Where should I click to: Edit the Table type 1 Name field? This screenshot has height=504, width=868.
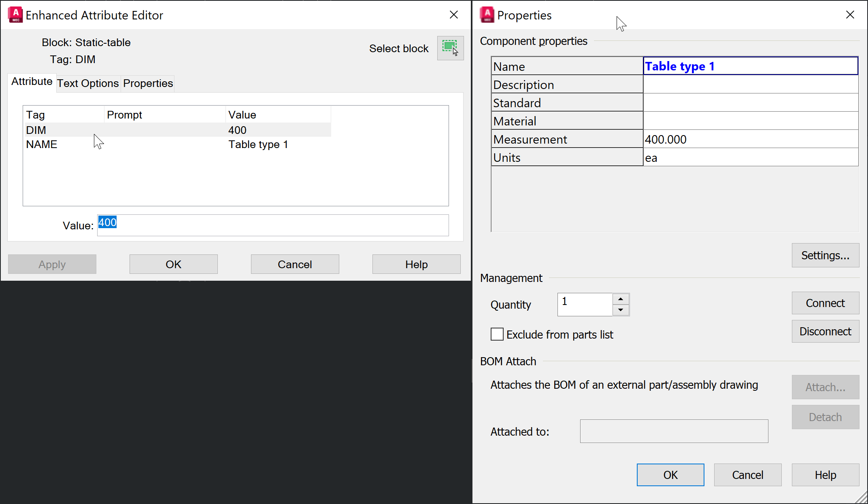[750, 66]
